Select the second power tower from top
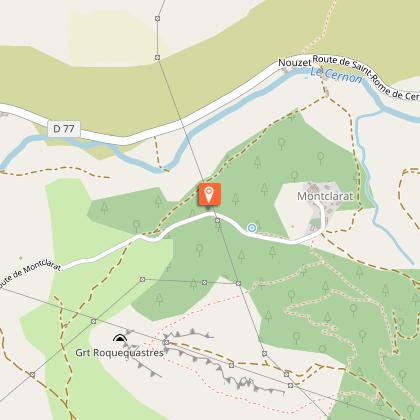This screenshot has height=420, width=420. coord(157,57)
